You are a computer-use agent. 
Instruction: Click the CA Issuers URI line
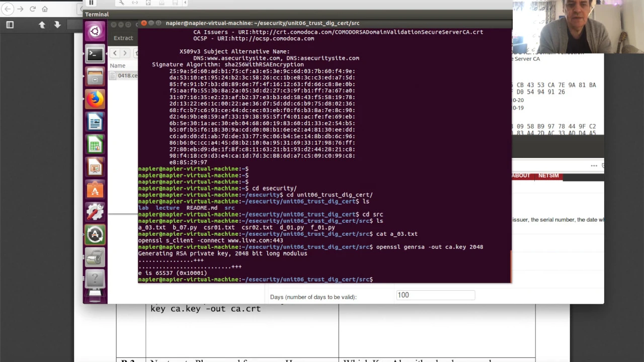coord(338,32)
